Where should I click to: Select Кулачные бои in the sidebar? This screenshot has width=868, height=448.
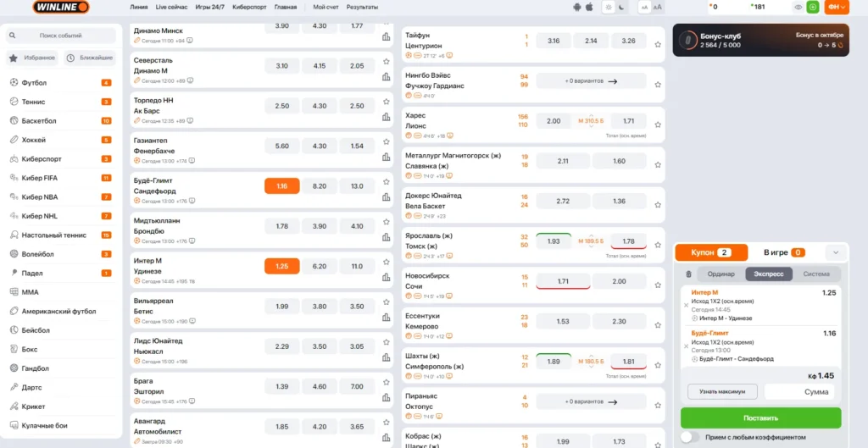tap(61, 425)
